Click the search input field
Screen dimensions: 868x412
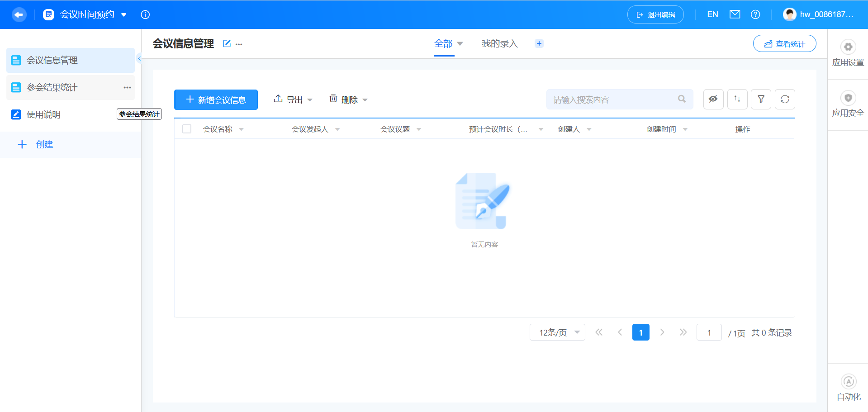(615, 99)
